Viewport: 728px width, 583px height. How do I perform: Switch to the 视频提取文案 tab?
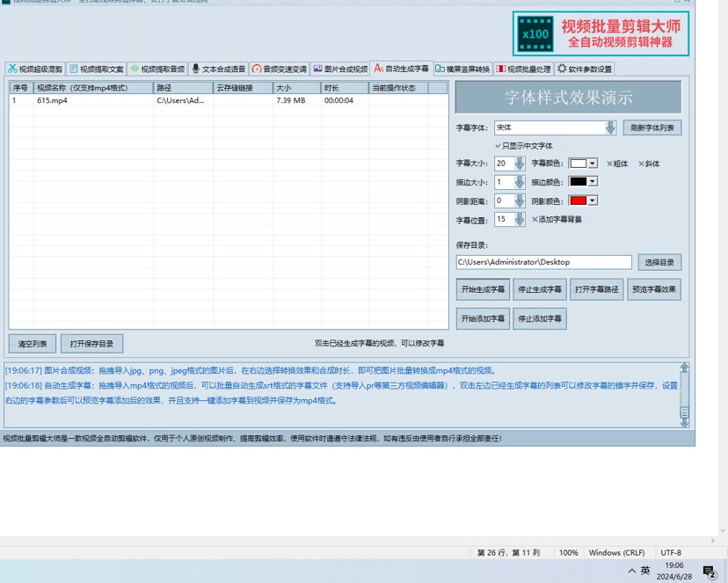[x=97, y=69]
